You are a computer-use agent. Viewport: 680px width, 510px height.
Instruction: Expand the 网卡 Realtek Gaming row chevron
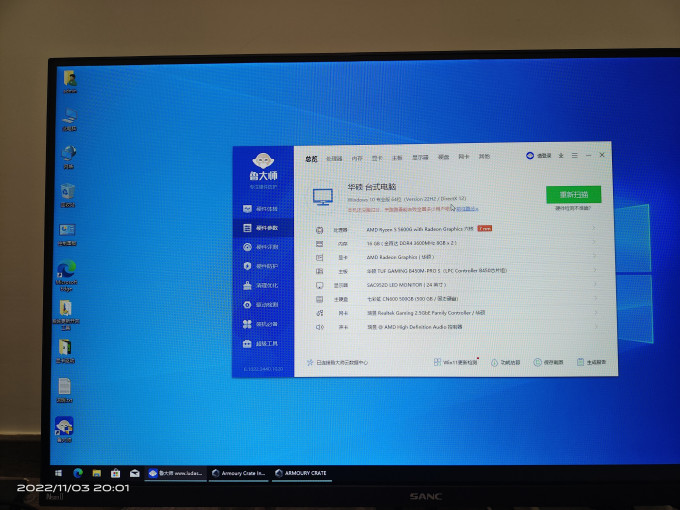coord(596,312)
